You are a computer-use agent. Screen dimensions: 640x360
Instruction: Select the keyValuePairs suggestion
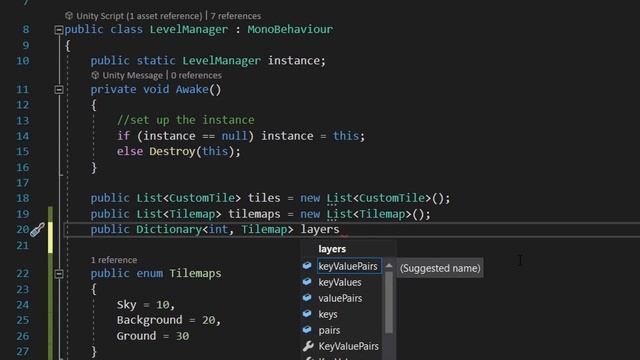click(348, 266)
